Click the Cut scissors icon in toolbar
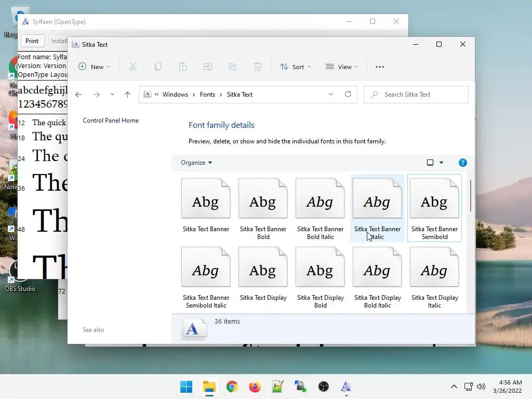 point(132,67)
